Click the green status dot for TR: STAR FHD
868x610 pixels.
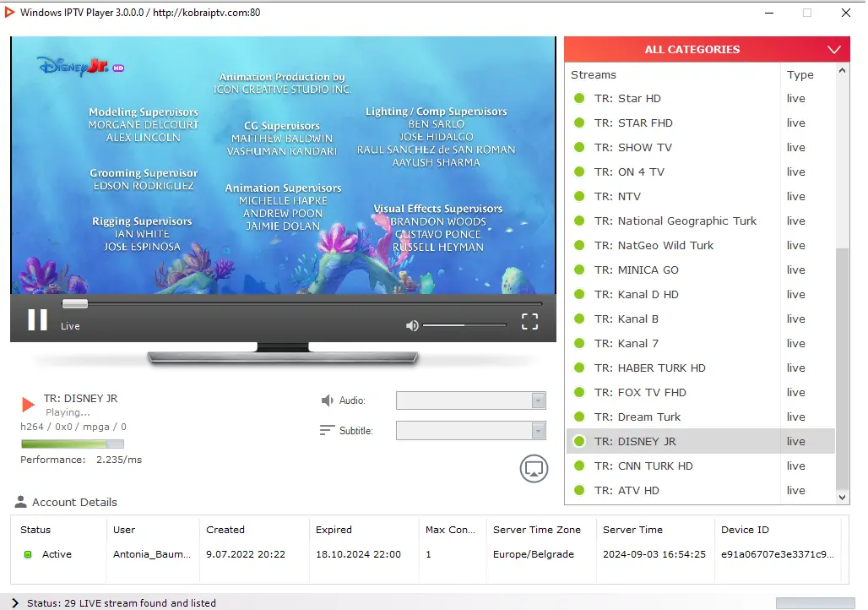click(579, 123)
